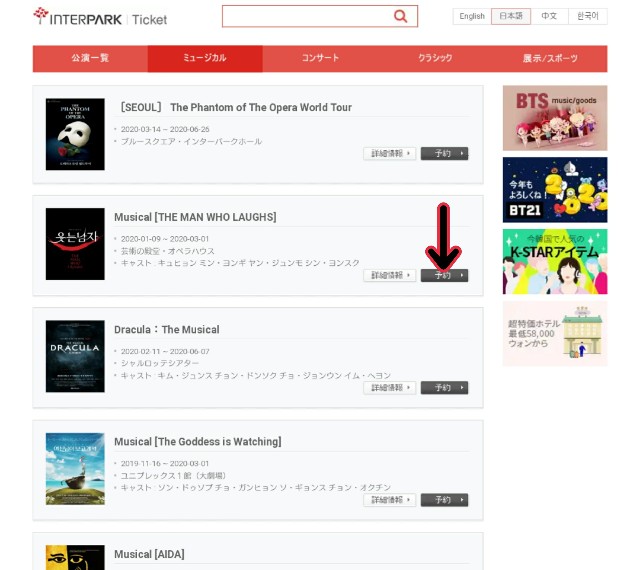Click 予約 for Dracula: The Musical

click(x=444, y=388)
